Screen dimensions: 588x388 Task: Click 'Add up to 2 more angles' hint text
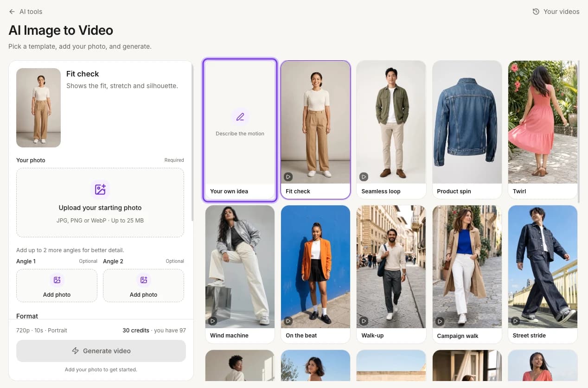pyautogui.click(x=70, y=250)
